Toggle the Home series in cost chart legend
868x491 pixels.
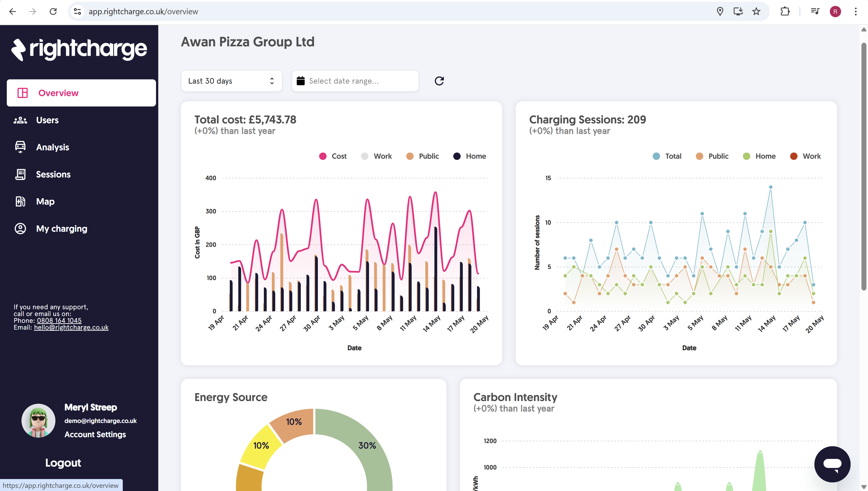pos(469,156)
